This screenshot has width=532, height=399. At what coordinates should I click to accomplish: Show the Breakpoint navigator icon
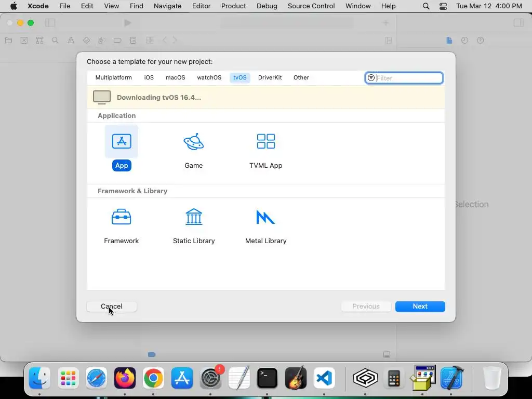tap(117, 41)
